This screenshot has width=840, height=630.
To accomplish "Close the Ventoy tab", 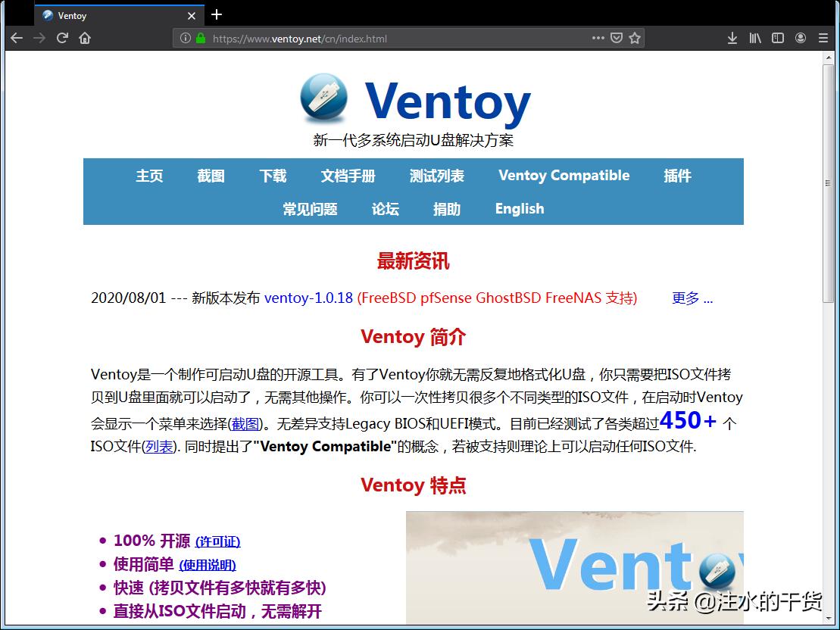I will [191, 16].
